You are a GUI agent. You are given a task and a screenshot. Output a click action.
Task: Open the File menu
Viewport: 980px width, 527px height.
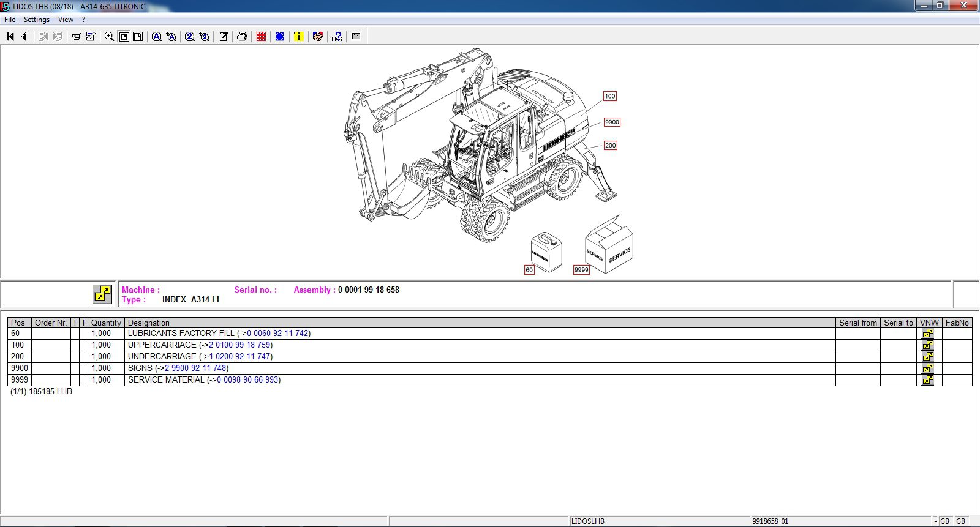(10, 20)
